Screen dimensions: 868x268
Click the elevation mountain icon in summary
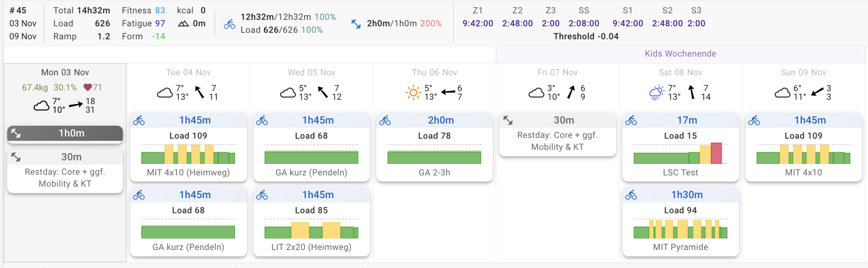[183, 23]
